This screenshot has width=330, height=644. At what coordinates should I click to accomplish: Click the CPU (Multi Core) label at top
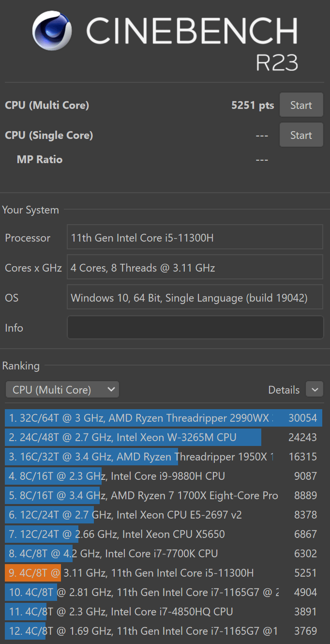47,105
